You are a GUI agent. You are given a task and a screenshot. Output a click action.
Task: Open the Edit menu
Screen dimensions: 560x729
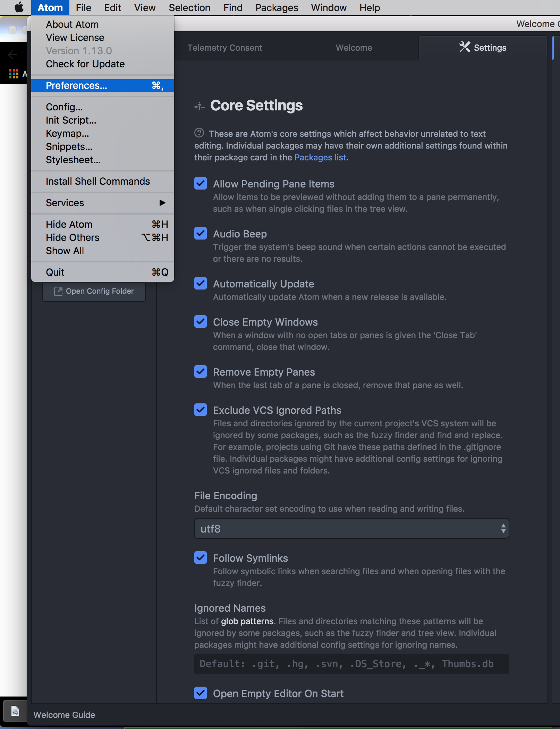(x=112, y=8)
